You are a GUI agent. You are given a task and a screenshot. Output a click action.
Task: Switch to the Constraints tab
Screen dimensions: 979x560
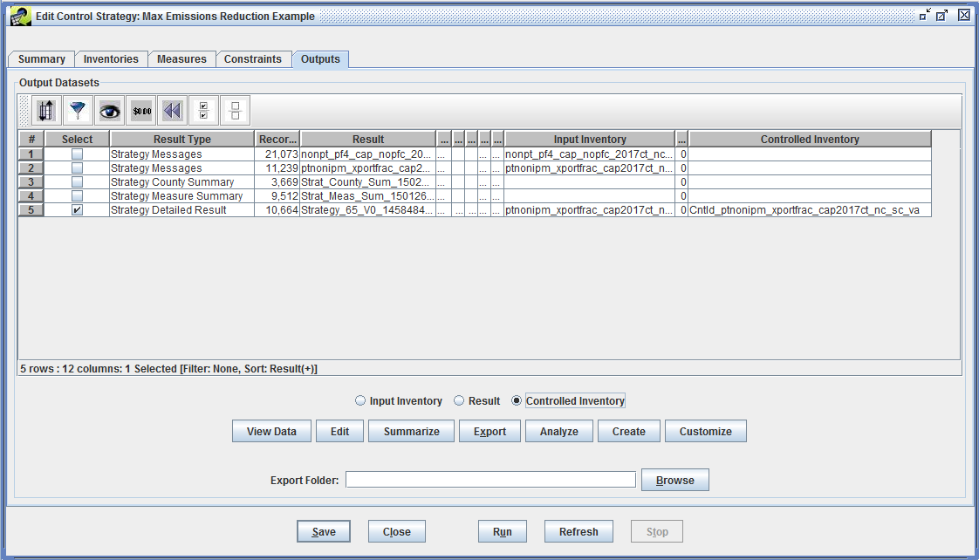click(x=253, y=59)
